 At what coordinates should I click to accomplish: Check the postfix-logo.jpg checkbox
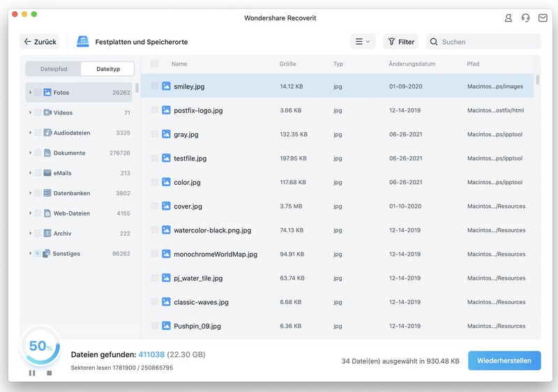click(154, 110)
